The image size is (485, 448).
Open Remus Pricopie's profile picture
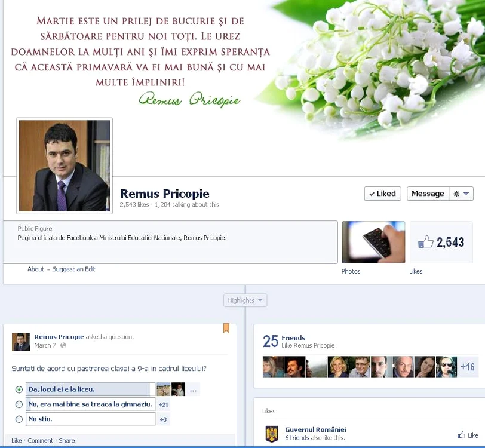pos(65,166)
